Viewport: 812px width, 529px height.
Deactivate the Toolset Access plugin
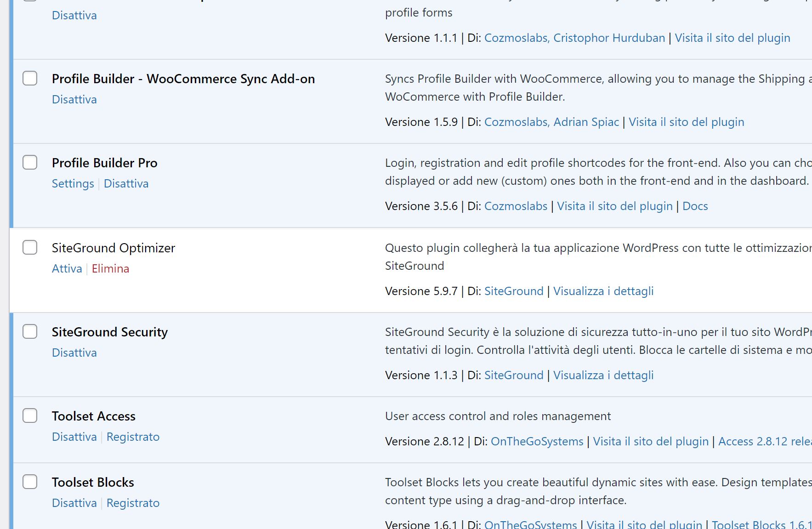click(x=74, y=437)
